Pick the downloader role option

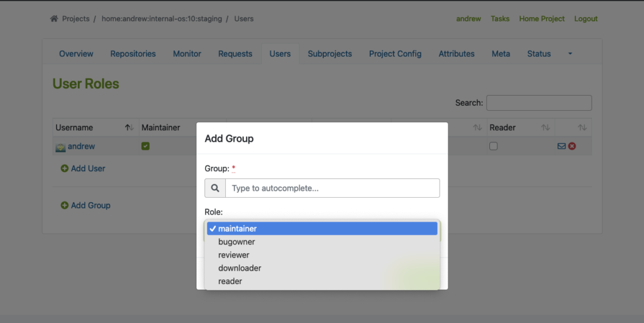pos(240,268)
